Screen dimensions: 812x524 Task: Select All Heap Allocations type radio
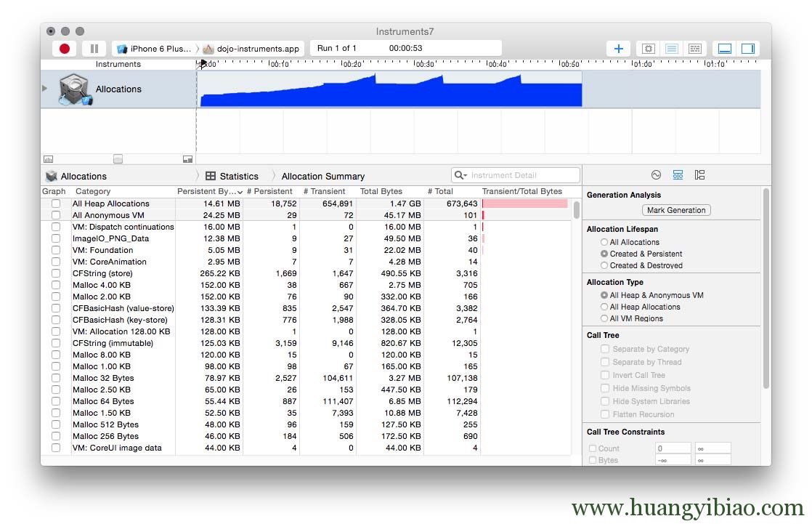604,307
